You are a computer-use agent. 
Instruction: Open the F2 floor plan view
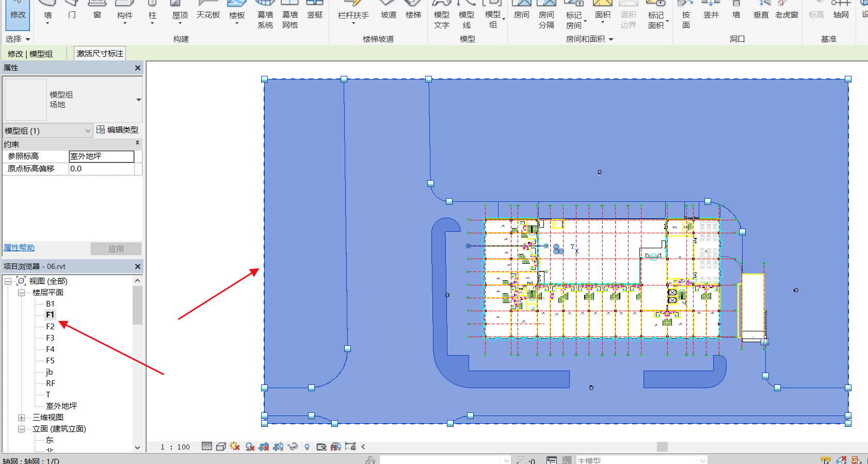[x=50, y=327]
